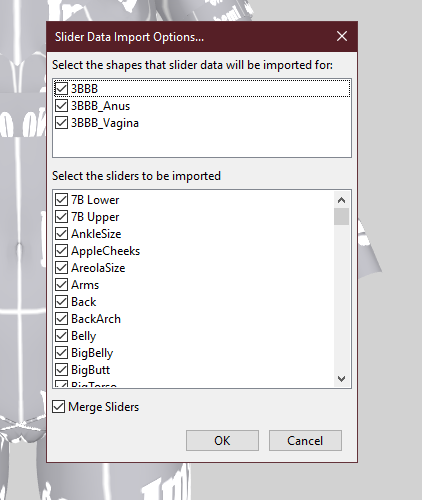Toggle the Merge Sliders checkbox
This screenshot has height=500, width=422.
pos(59,407)
